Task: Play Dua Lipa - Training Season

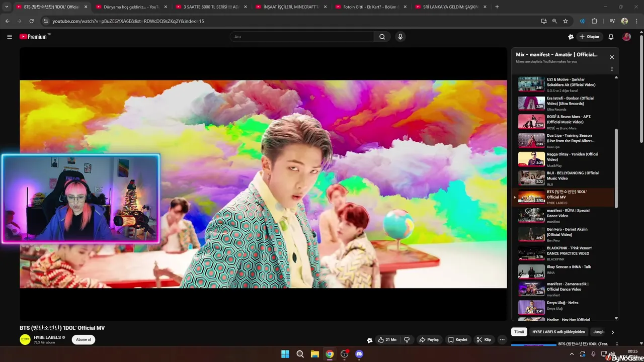Action: point(563,141)
